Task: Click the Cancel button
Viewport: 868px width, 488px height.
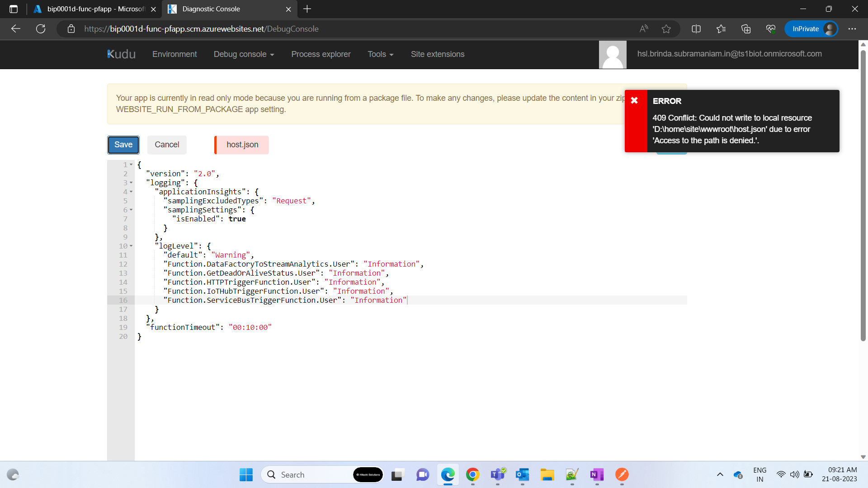Action: click(167, 145)
